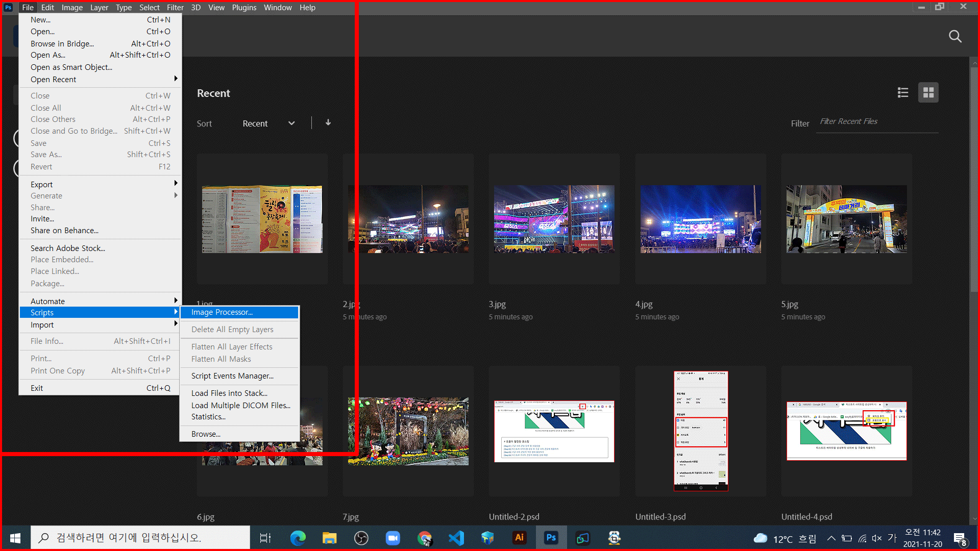Click Photoshop icon in taskbar
Viewport: 980px width, 551px height.
551,538
